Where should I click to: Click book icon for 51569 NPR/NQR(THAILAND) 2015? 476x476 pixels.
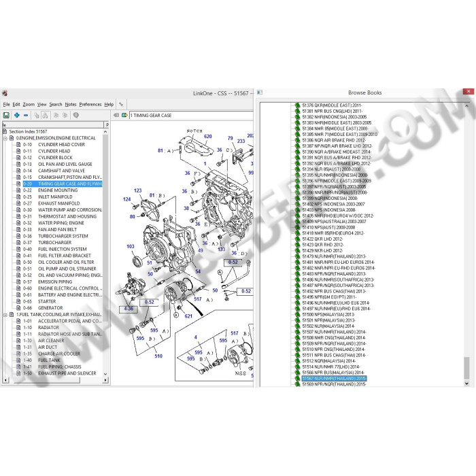[298, 384]
